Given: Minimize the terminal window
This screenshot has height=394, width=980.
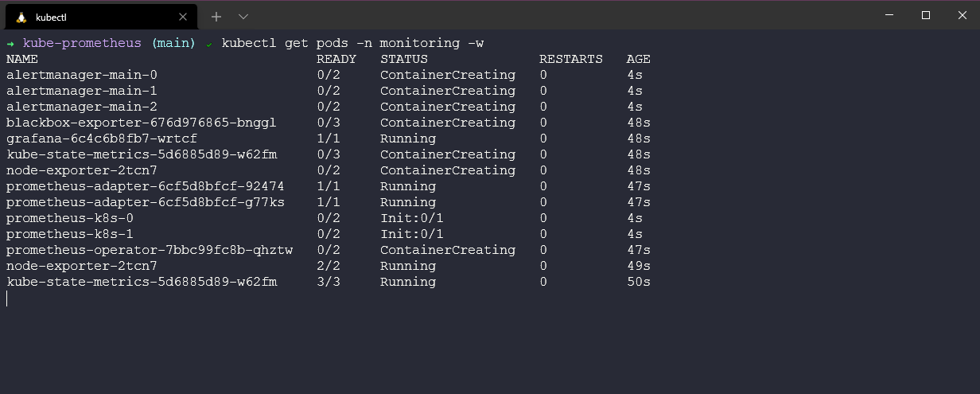Looking at the screenshot, I should click(889, 15).
